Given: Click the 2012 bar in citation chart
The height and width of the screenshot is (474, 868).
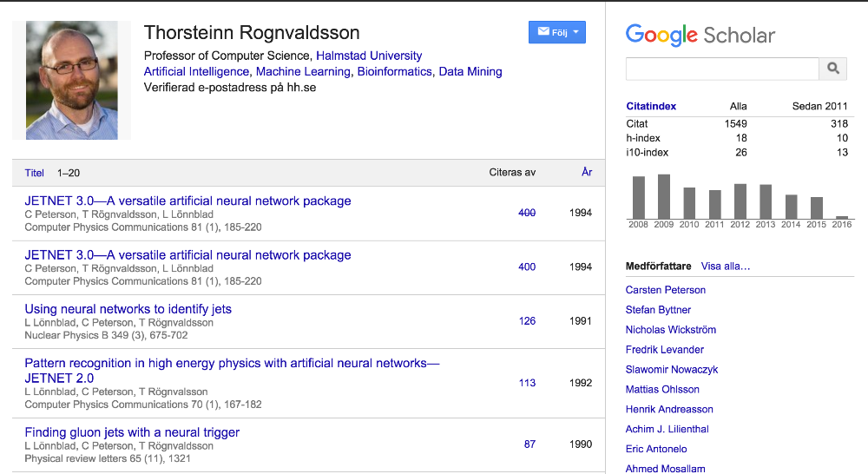Looking at the screenshot, I should coord(740,201).
